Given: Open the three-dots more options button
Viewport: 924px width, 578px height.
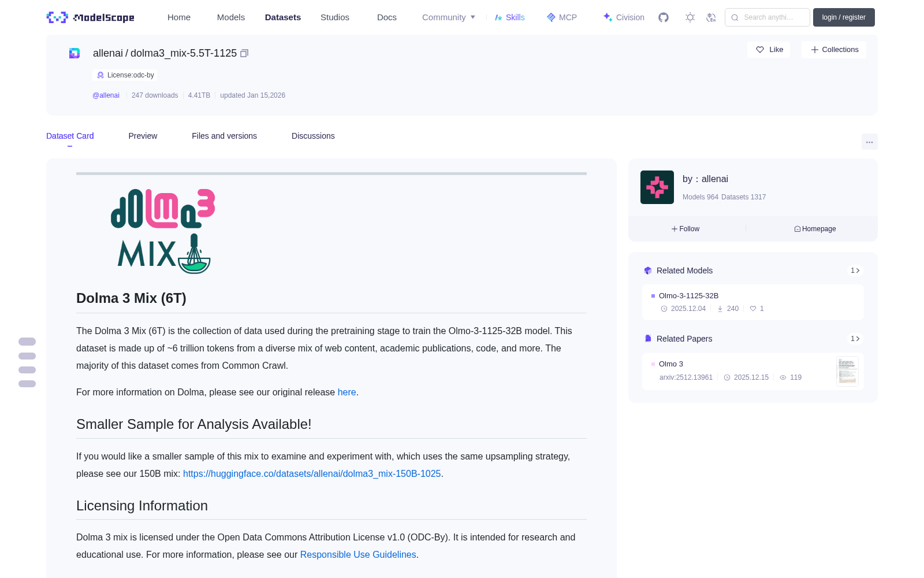Looking at the screenshot, I should (869, 142).
